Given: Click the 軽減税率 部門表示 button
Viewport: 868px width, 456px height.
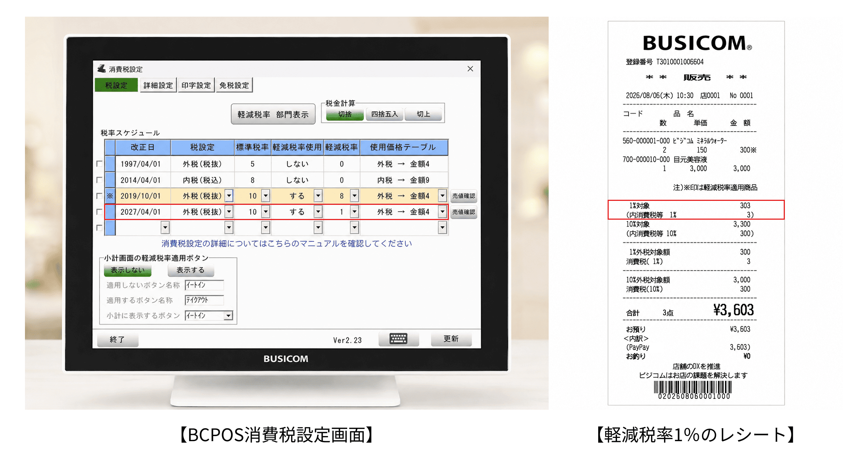Looking at the screenshot, I should coord(273,114).
